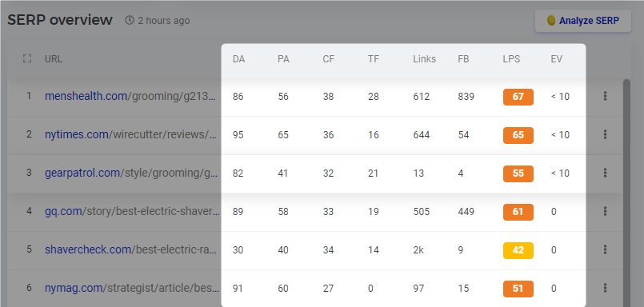Image resolution: width=644 pixels, height=307 pixels.
Task: Sort by the LPS column header
Action: pyautogui.click(x=511, y=59)
